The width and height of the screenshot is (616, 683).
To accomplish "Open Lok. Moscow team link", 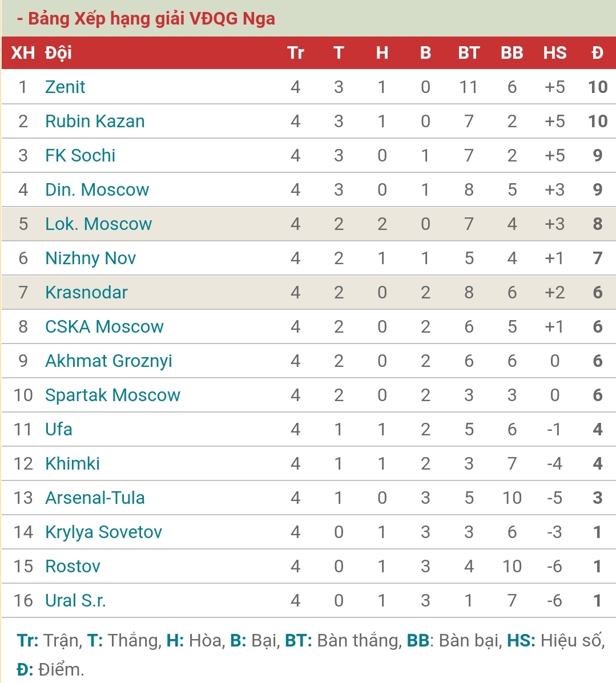I will [98, 224].
